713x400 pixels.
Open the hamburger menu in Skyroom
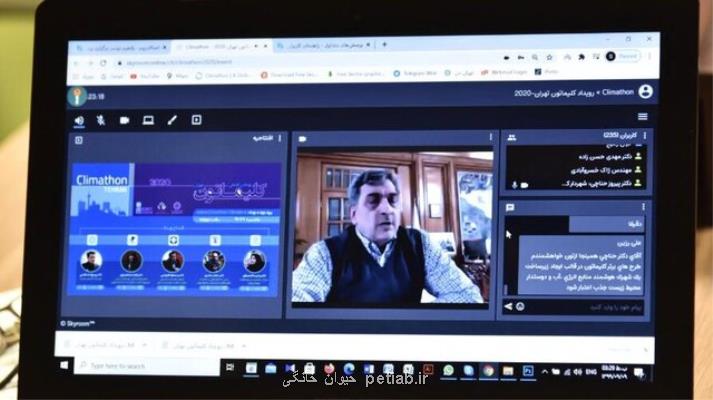tap(643, 117)
